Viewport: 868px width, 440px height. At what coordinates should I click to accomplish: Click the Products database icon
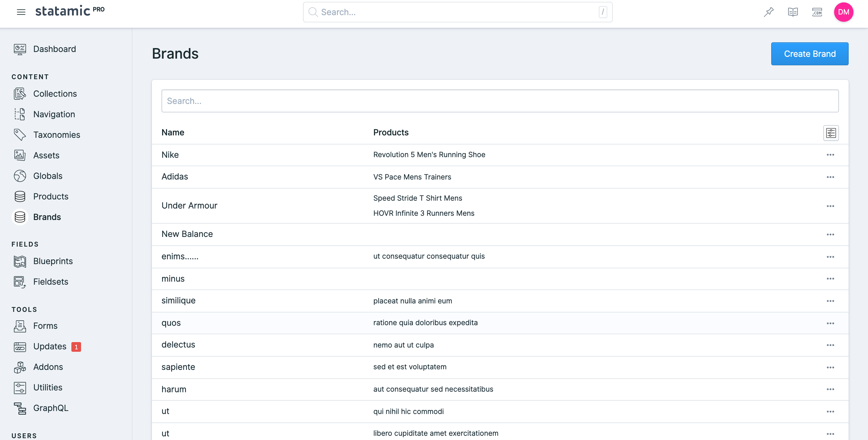pyautogui.click(x=20, y=197)
